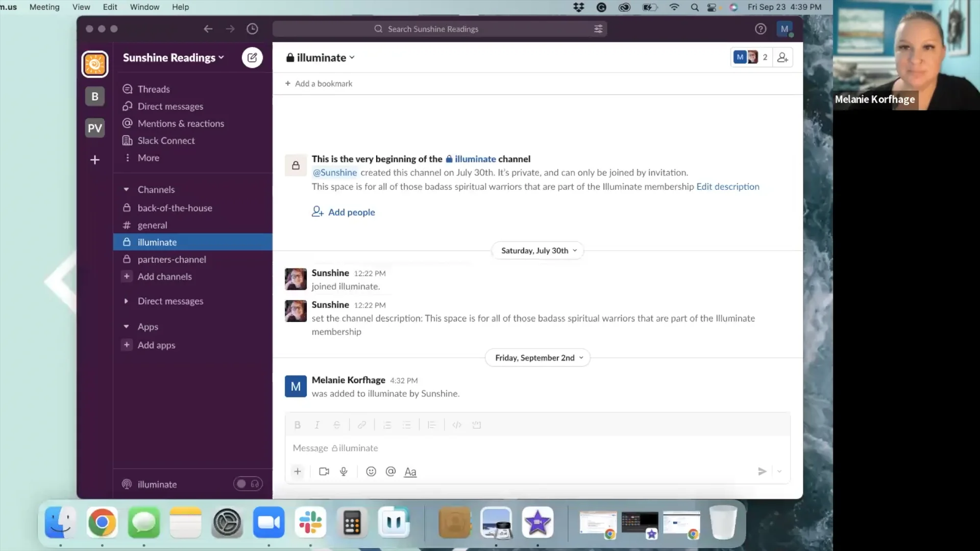Open the Meeting menu
Viewport: 980px width, 551px height.
click(44, 7)
